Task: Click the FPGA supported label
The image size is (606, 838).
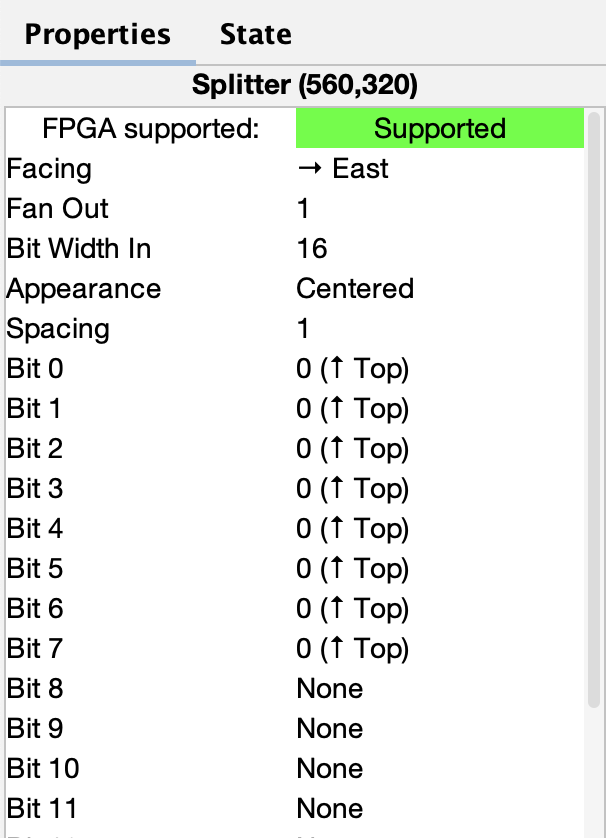Action: point(150,129)
